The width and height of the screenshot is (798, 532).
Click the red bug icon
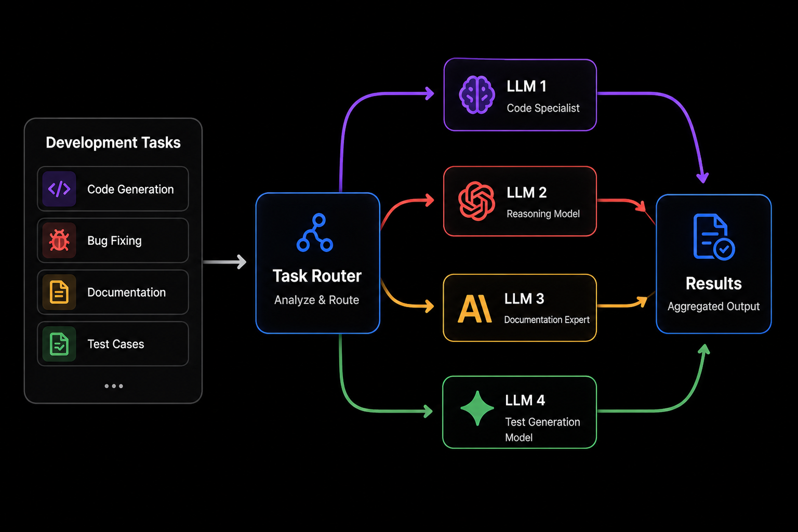(x=59, y=241)
